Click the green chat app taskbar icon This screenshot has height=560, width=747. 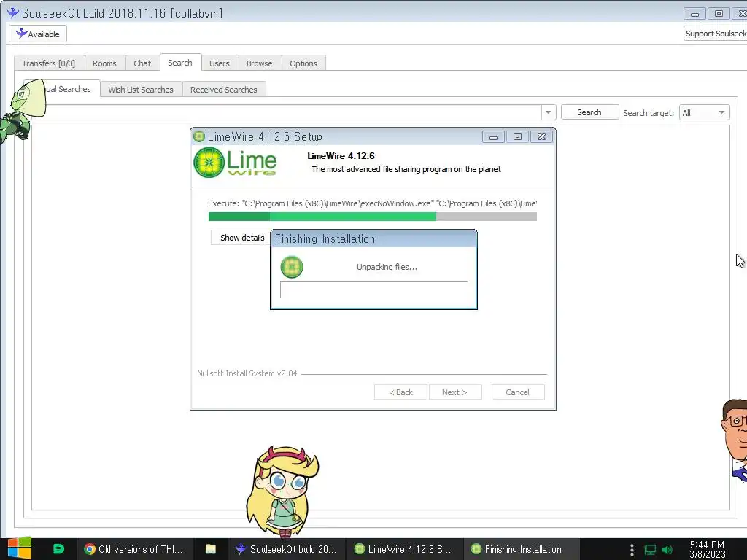58,549
